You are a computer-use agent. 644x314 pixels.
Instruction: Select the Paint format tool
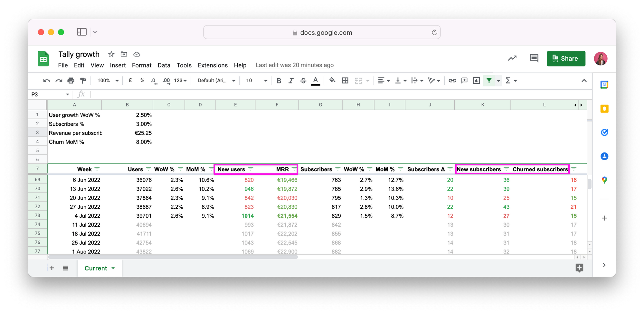click(83, 81)
